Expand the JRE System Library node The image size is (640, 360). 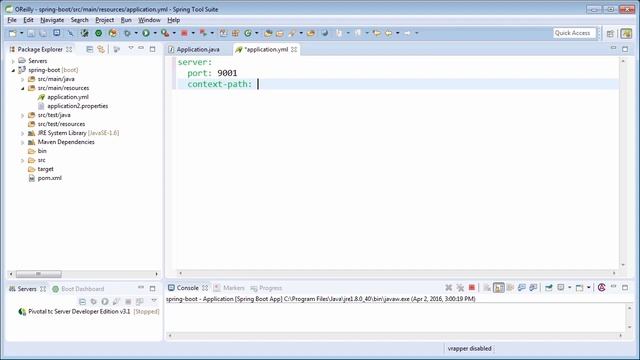pos(23,133)
